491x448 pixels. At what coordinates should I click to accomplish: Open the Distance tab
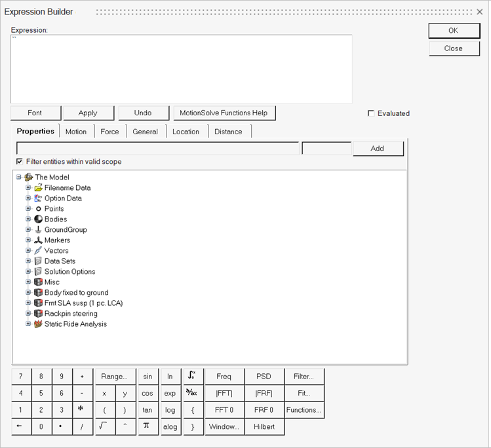coord(228,132)
